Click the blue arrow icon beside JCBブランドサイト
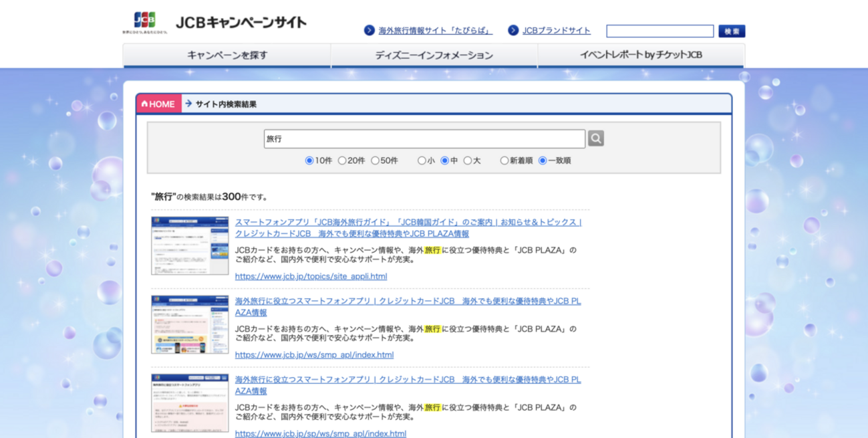 [x=513, y=30]
